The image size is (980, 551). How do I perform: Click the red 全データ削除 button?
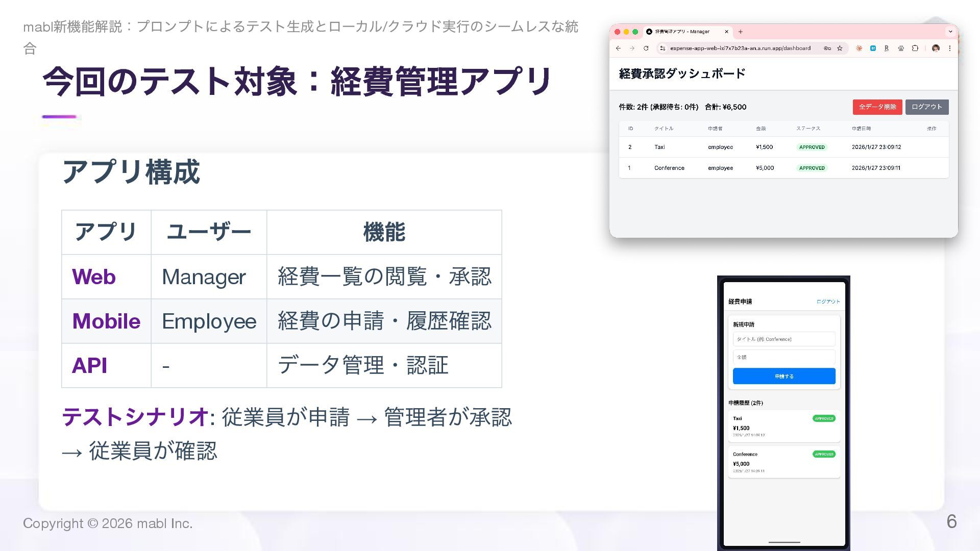click(x=877, y=107)
